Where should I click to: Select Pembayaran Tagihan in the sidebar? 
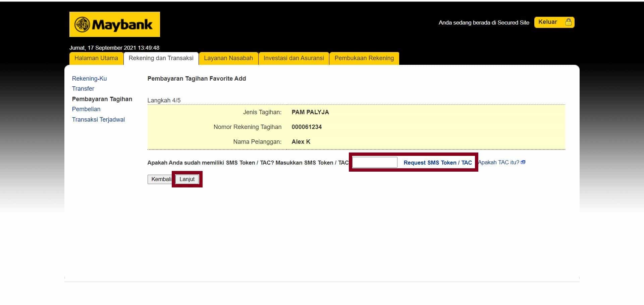click(102, 99)
